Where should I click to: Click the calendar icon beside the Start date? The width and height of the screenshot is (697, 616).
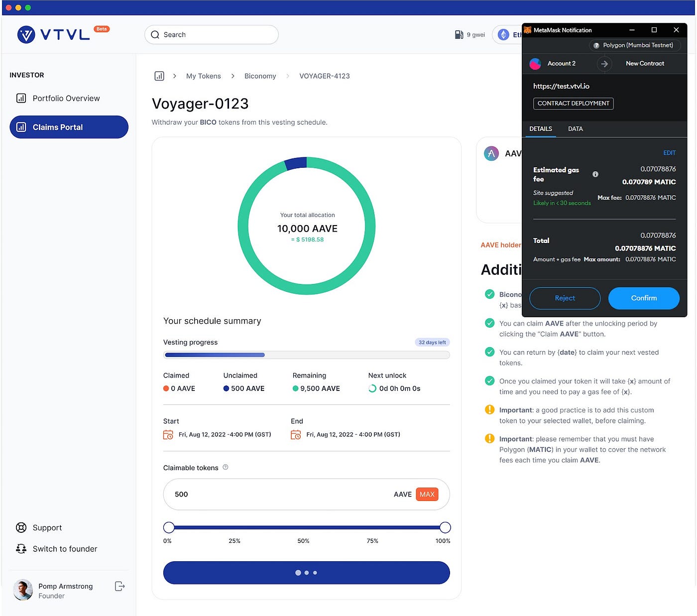168,434
